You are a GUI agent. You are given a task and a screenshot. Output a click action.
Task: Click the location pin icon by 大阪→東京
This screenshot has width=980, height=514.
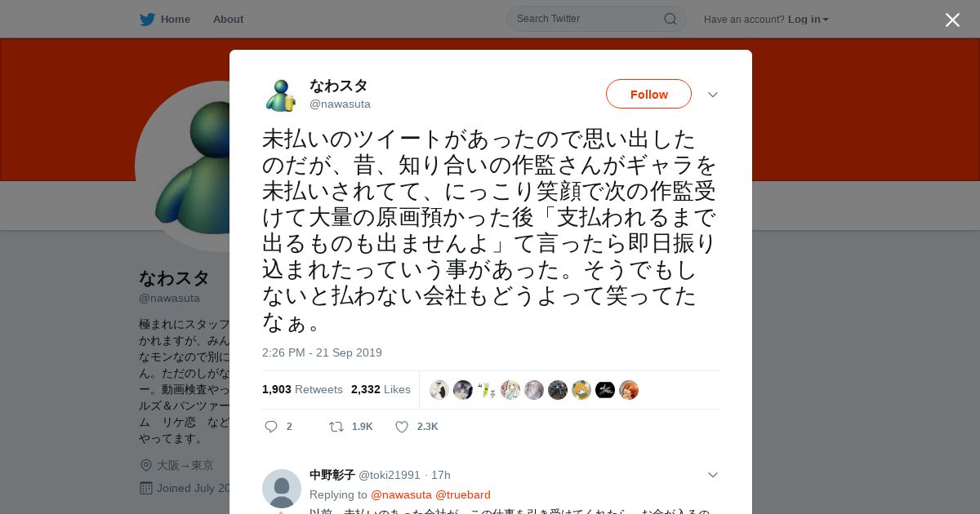pos(146,465)
